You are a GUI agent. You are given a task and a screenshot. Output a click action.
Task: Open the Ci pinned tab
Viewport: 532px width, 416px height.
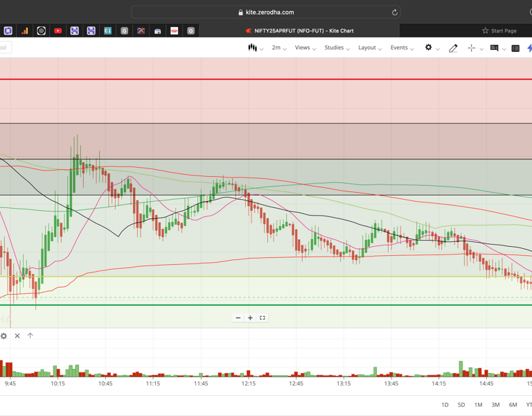[x=107, y=31]
